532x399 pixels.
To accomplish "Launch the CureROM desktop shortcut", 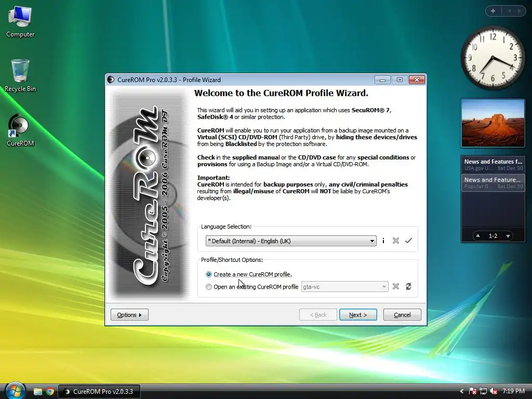I will 20,130.
